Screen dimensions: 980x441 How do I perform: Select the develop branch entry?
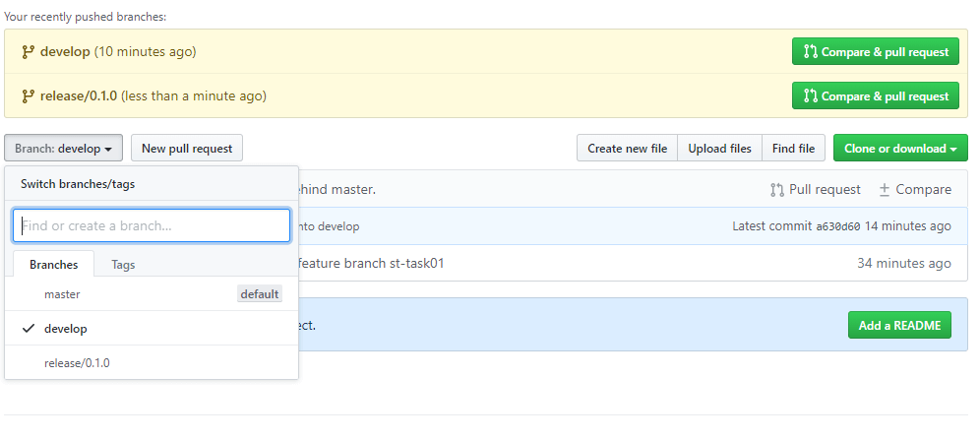click(152, 329)
